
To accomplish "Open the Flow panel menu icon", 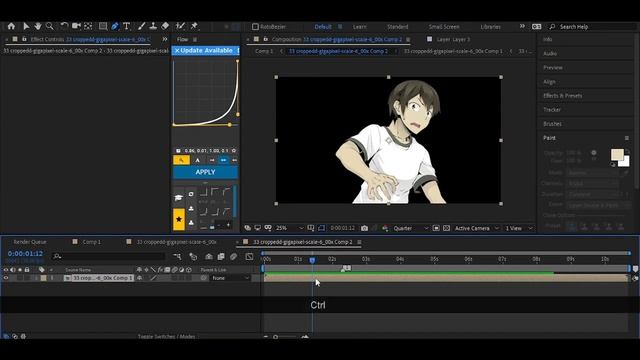I will pyautogui.click(x=195, y=39).
